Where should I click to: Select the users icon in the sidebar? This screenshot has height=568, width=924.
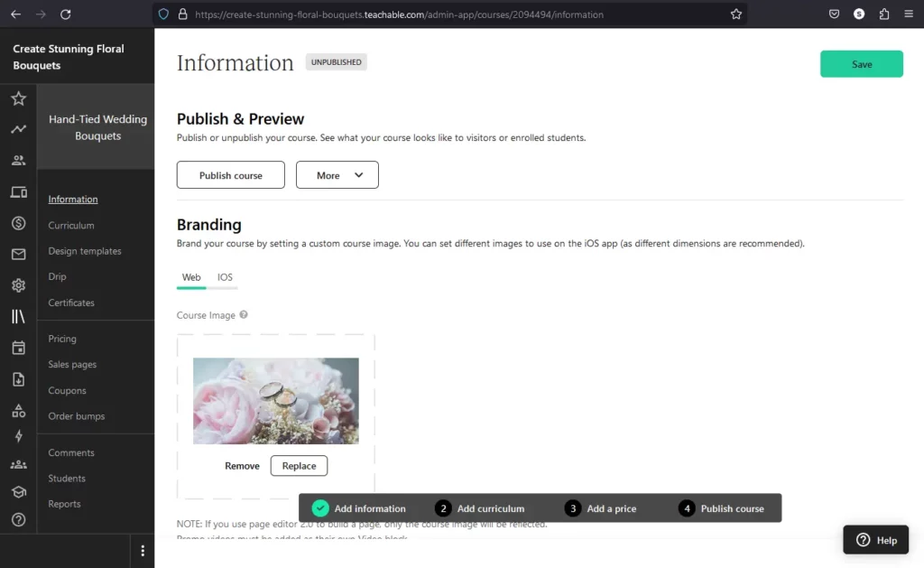click(18, 160)
